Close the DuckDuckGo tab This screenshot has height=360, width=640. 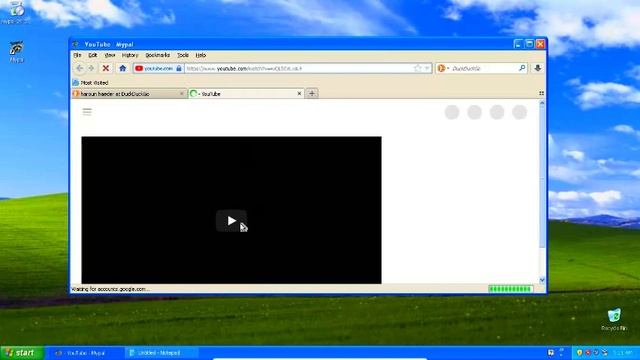click(x=182, y=94)
